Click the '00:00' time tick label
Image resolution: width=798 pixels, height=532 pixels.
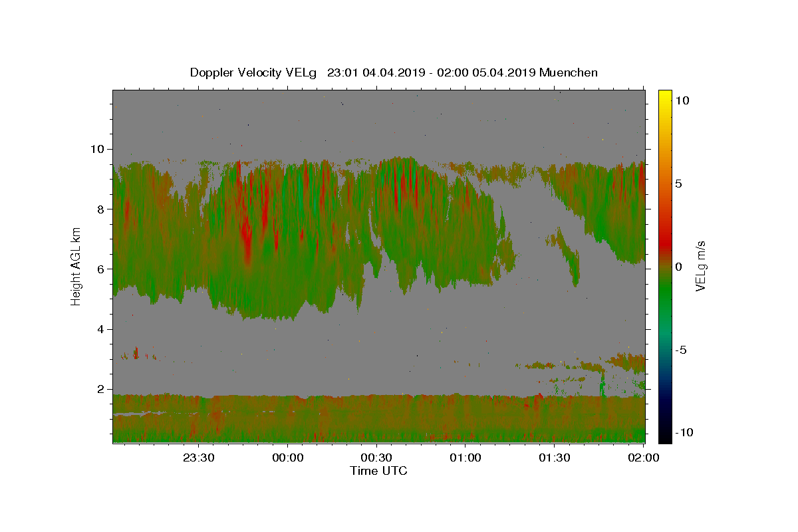[287, 458]
